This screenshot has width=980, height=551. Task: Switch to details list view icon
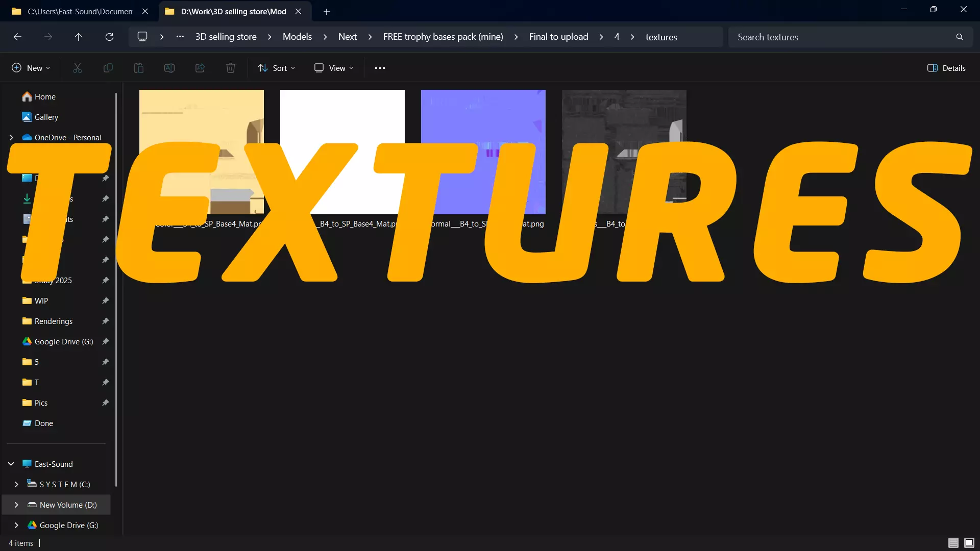point(953,543)
